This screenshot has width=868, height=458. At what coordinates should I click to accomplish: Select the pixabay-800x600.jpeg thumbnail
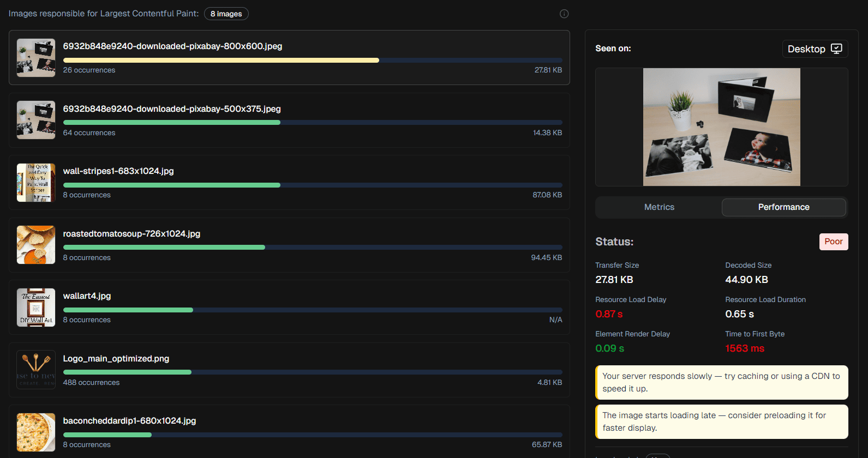(36, 58)
